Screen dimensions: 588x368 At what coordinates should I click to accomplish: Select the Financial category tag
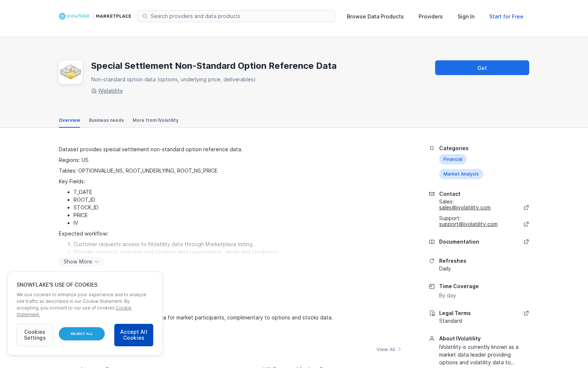453,159
